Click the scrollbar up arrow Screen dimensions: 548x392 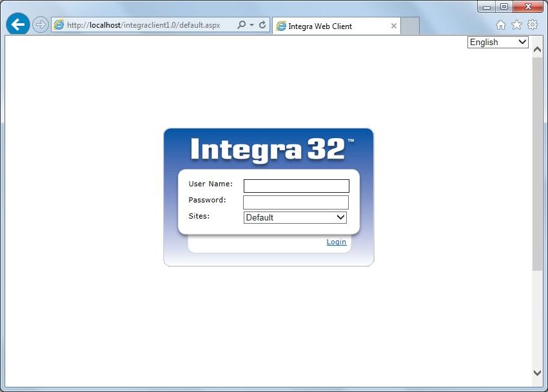538,50
